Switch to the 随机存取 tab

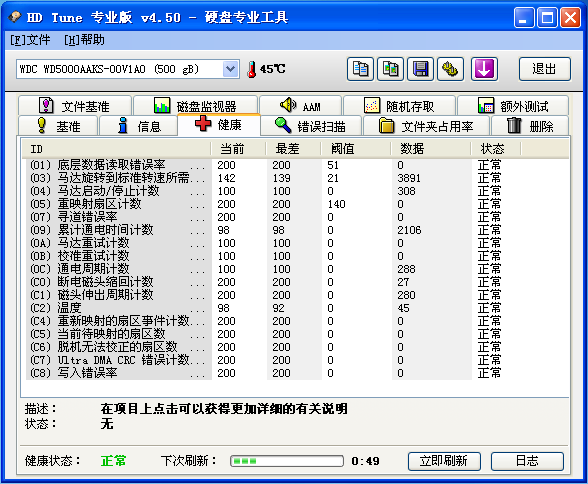pos(399,106)
